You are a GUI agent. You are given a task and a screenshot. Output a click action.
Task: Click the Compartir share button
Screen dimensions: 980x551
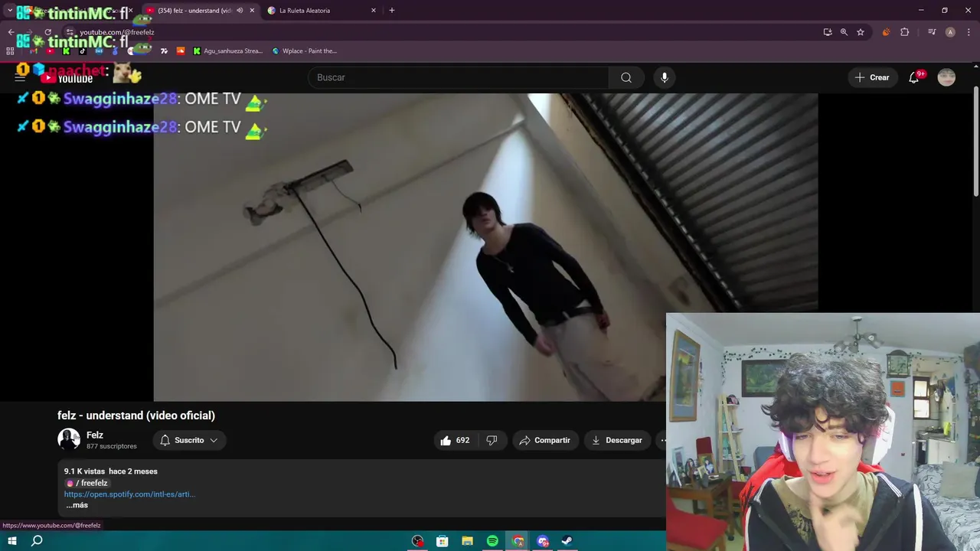tap(544, 440)
